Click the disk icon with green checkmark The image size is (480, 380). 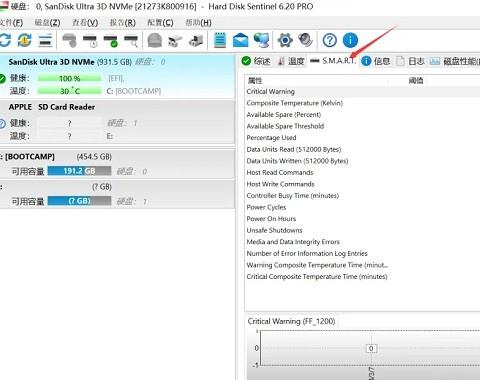click(x=111, y=41)
